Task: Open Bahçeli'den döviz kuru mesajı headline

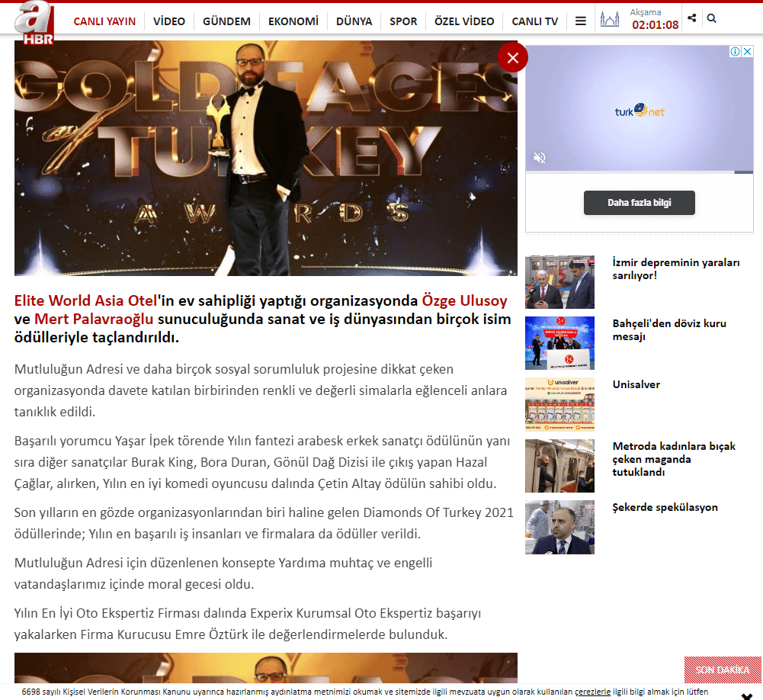Action: click(x=669, y=329)
